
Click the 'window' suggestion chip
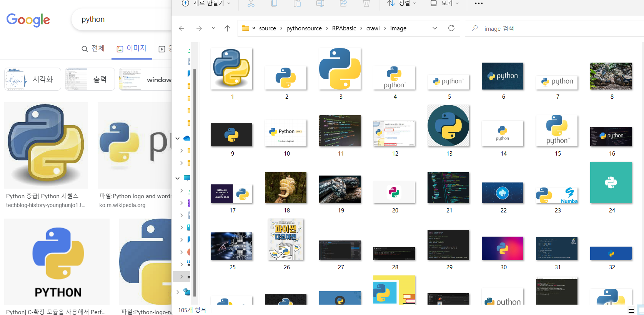click(145, 79)
